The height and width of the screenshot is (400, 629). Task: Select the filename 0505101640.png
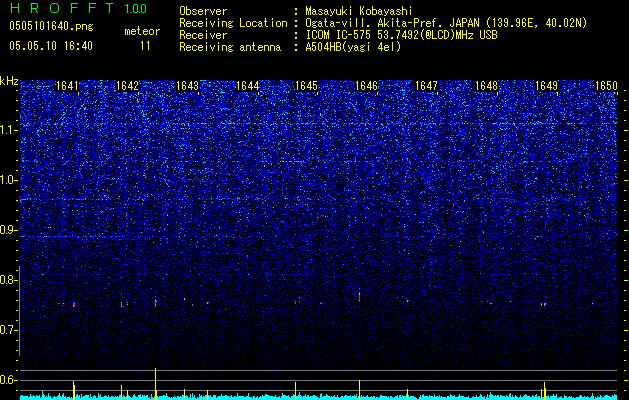pyautogui.click(x=51, y=26)
